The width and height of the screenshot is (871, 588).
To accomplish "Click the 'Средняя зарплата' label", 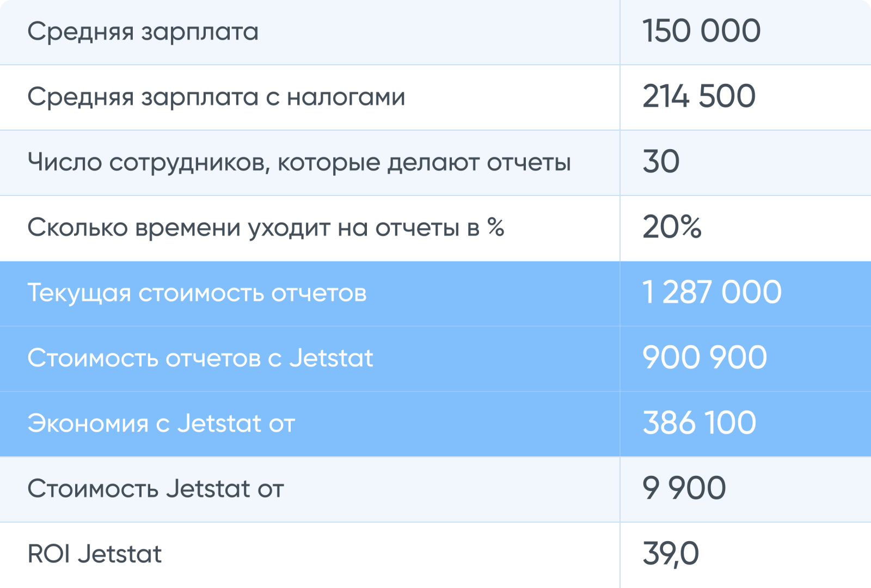I will (x=143, y=32).
